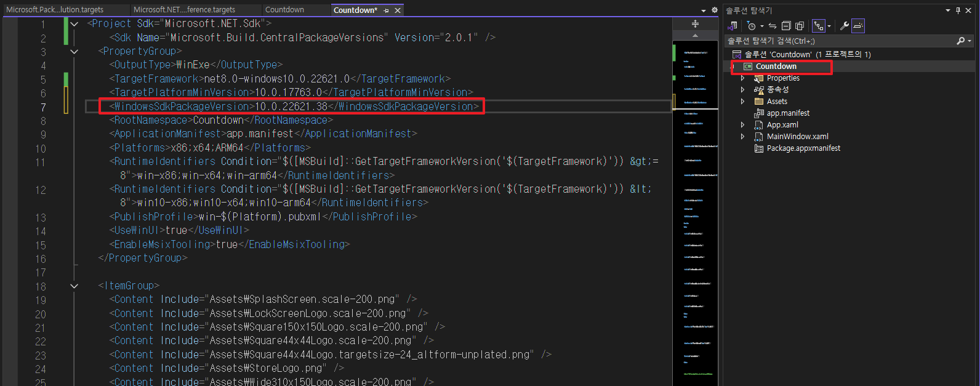Image resolution: width=980 pixels, height=386 pixels.
Task: Open the editor split-window handle
Action: pos(695,23)
